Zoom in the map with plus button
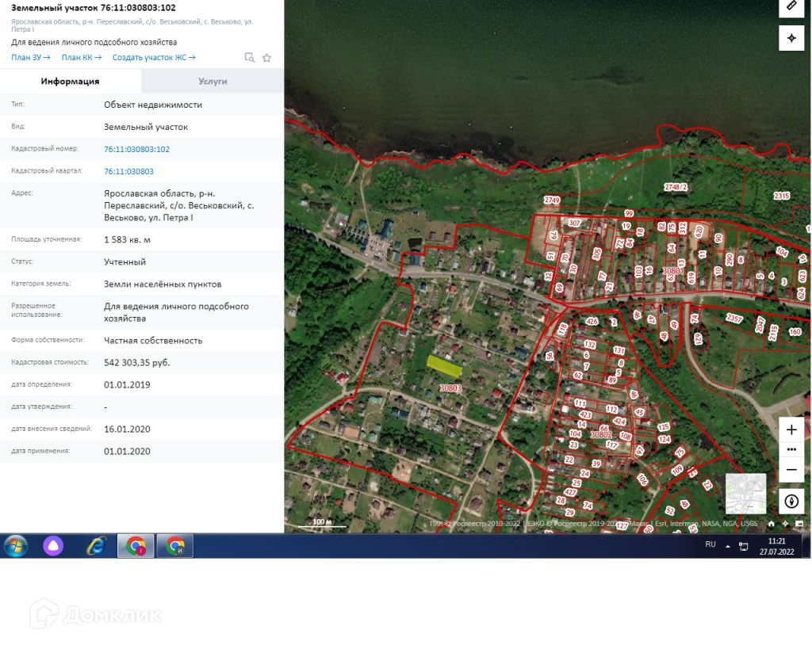This screenshot has height=649, width=812. pyautogui.click(x=791, y=429)
